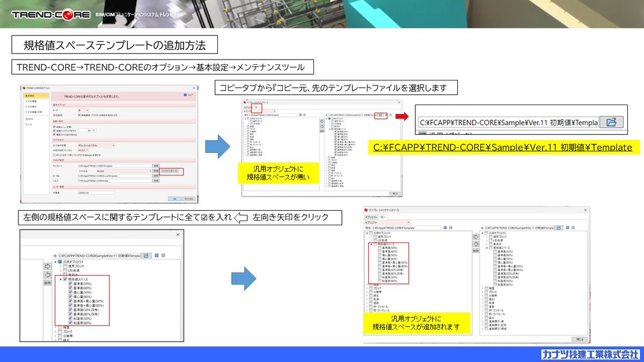Click キャンセル in the TREND-CORE options dialog
Screen dimensions: 644x362
coord(189,199)
